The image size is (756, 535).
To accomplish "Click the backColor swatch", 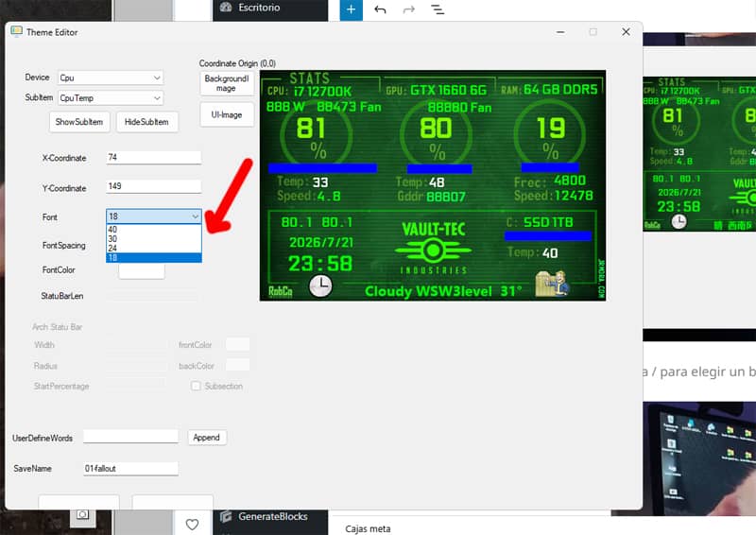I will click(x=238, y=365).
